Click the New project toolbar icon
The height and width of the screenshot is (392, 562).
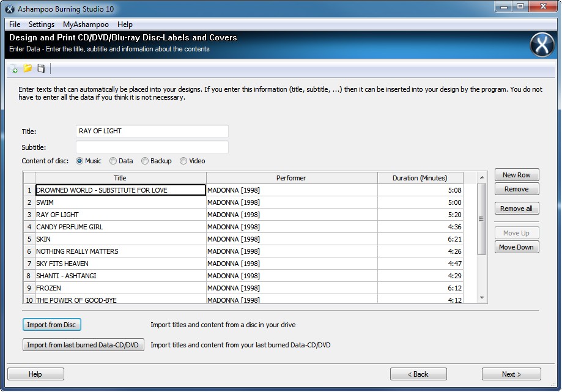[x=13, y=69]
